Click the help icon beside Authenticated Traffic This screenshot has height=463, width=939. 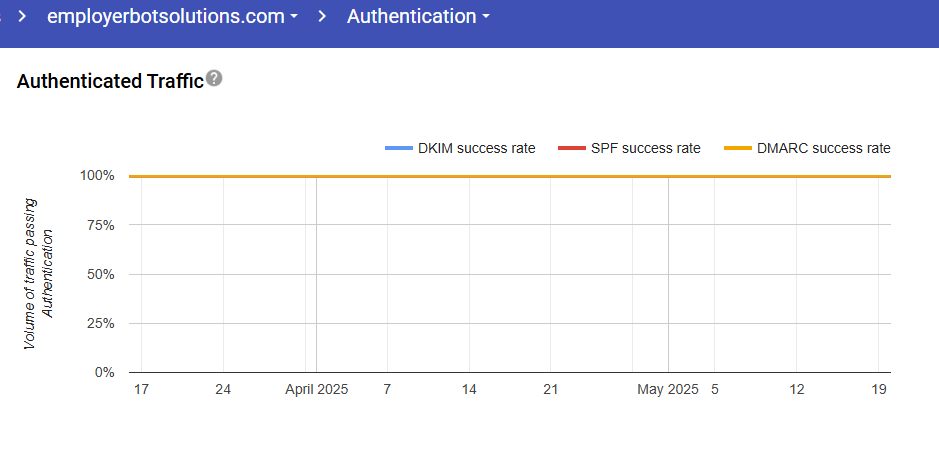(214, 79)
